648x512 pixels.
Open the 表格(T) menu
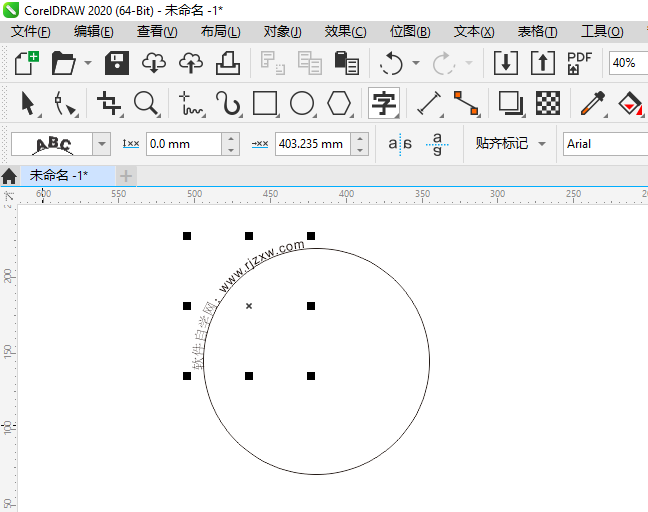[x=537, y=32]
